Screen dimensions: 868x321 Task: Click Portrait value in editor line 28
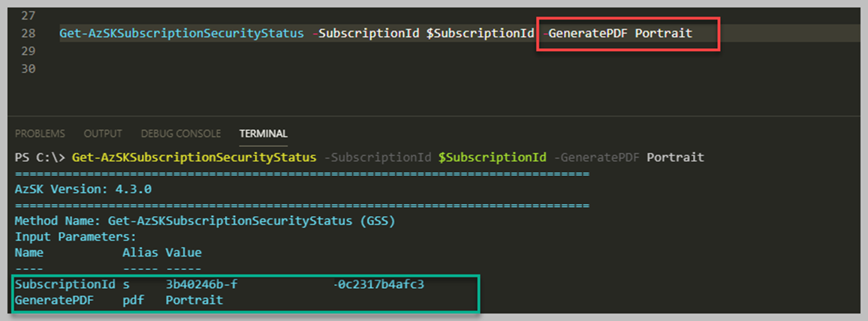pos(664,33)
